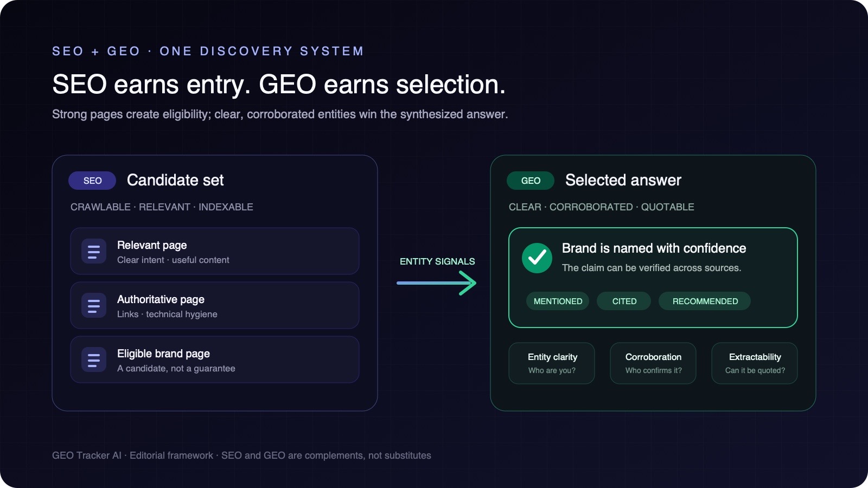Viewport: 868px width, 488px height.
Task: Open the Entity clarity card
Action: tap(552, 363)
